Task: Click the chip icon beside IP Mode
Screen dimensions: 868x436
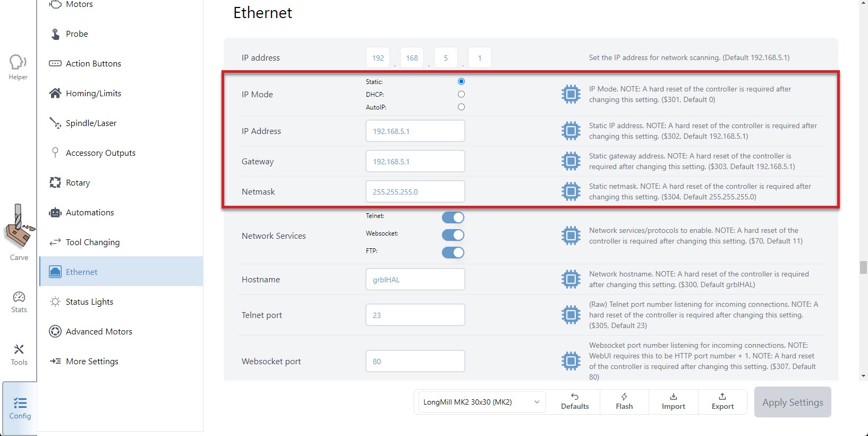Action: point(571,94)
